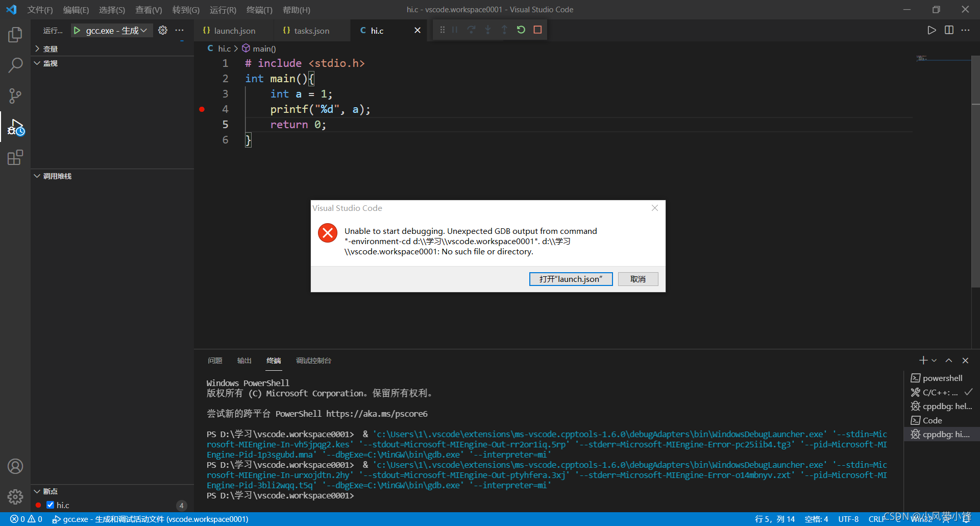This screenshot has height=526, width=980.
Task: Split the editor to the right
Action: pos(949,30)
